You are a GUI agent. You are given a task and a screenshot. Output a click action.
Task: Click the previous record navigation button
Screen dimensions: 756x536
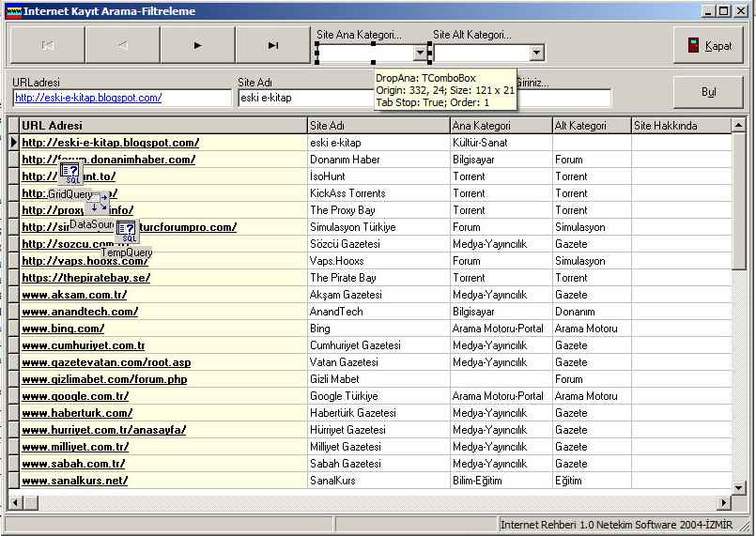coord(122,45)
